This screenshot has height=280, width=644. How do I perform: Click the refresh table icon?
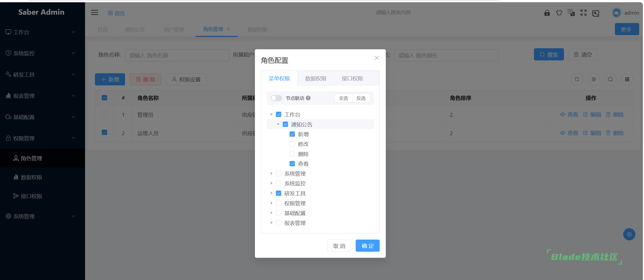coord(577,79)
